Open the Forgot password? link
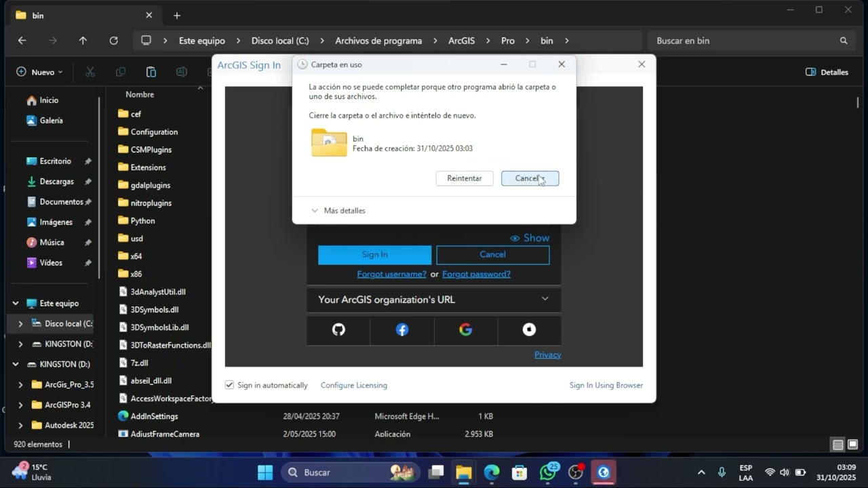Image resolution: width=868 pixels, height=488 pixels. tap(476, 274)
